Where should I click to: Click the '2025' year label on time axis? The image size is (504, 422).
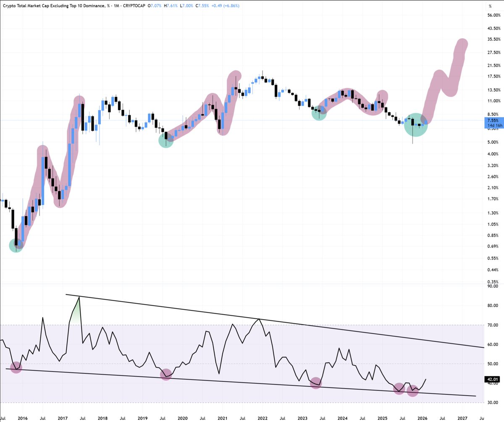382,418
